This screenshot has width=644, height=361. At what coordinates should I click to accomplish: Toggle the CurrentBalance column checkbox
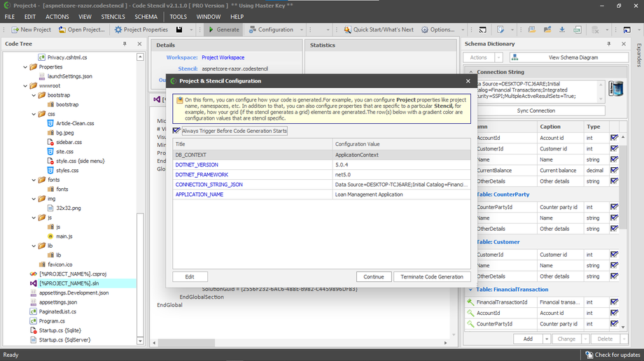[x=614, y=170]
